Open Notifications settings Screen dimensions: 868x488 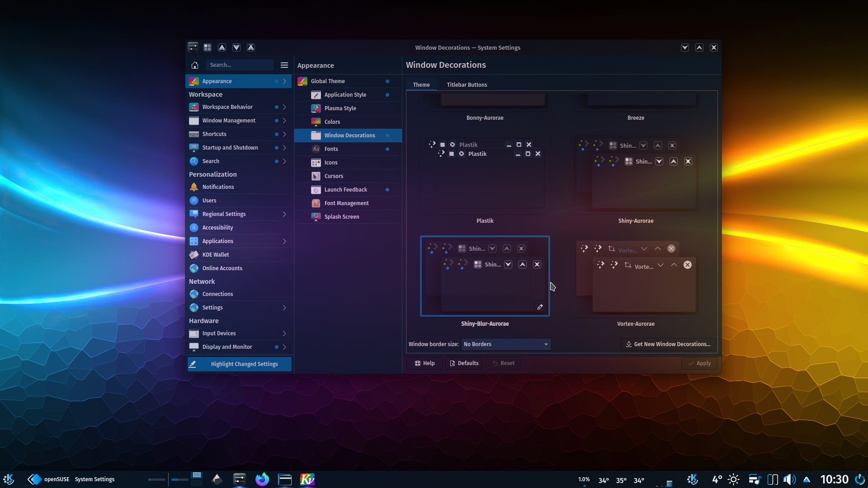(x=238, y=187)
